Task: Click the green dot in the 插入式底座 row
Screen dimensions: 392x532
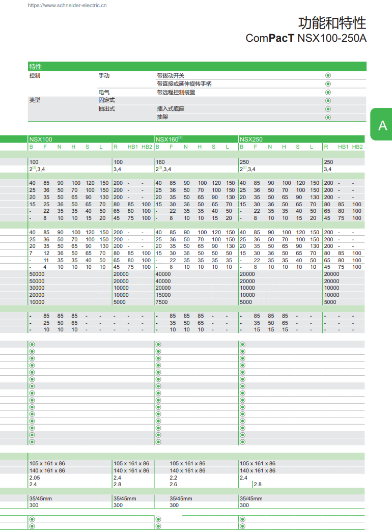Action: pyautogui.click(x=328, y=109)
